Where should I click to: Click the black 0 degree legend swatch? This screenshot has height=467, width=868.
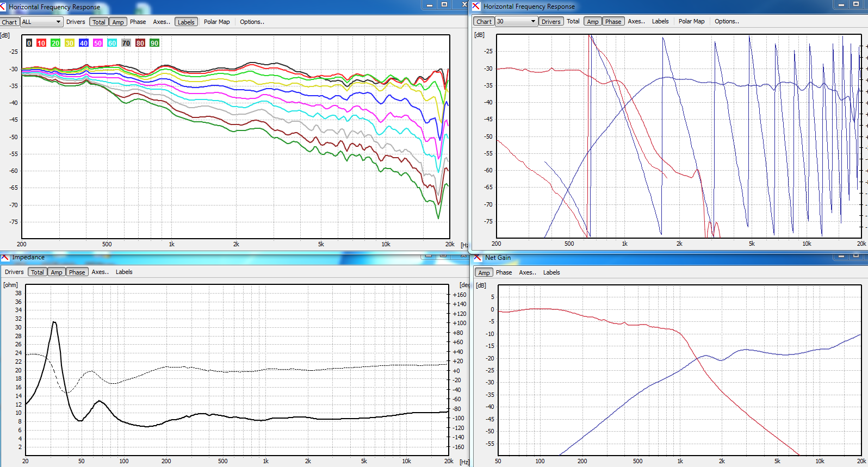pos(29,43)
